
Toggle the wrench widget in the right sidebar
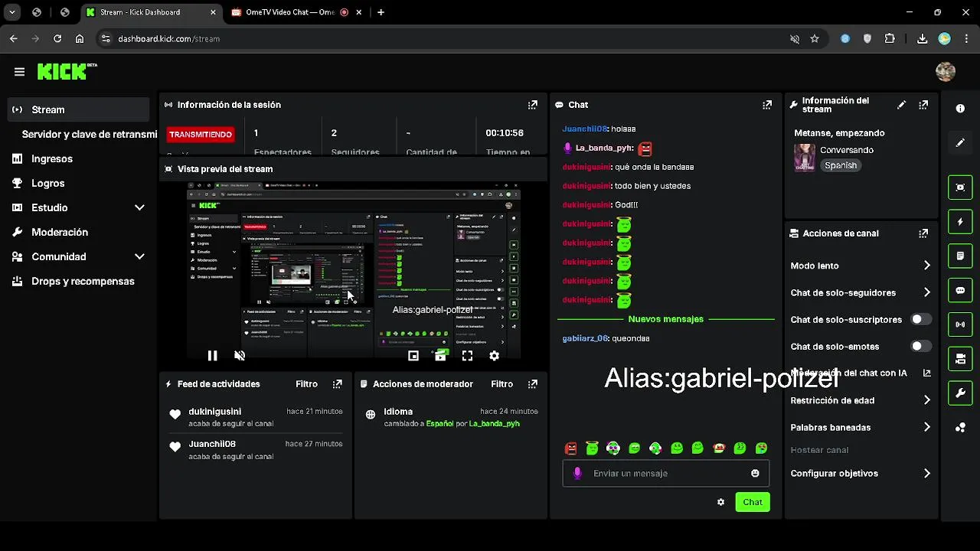960,393
